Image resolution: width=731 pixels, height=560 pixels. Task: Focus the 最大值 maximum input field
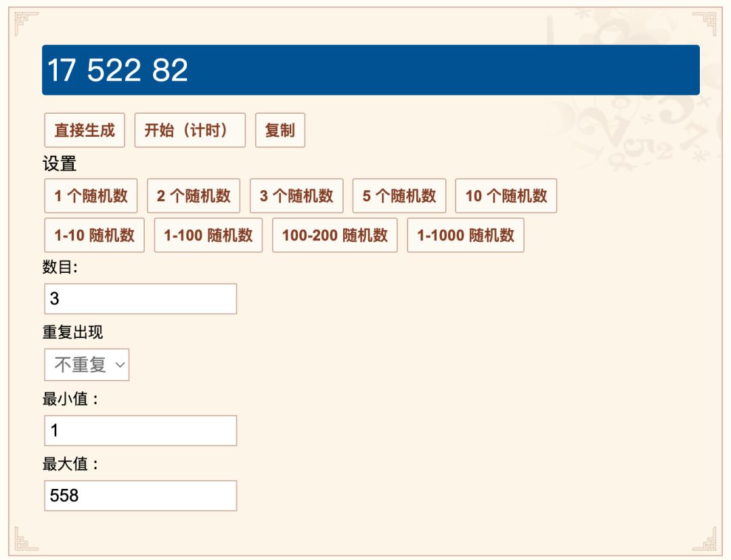tap(140, 496)
